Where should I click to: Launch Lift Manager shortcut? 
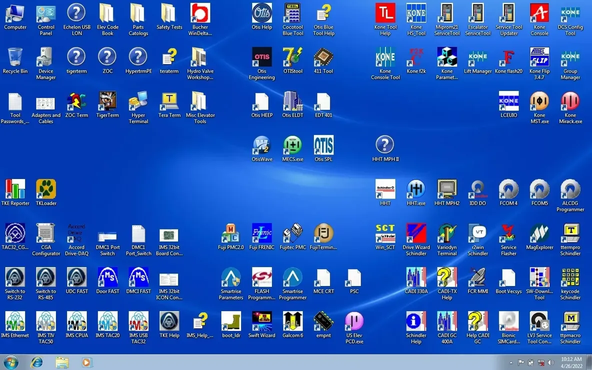point(478,60)
